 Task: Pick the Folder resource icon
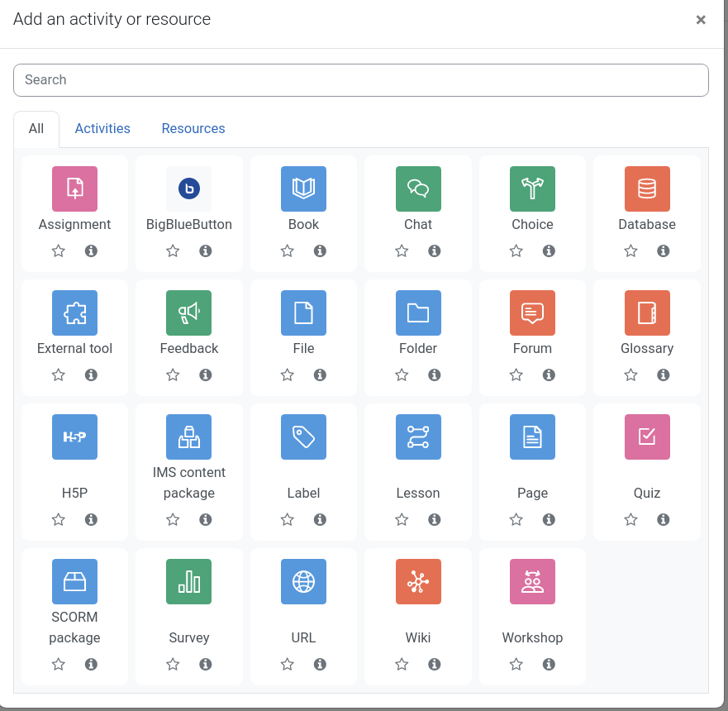[418, 313]
